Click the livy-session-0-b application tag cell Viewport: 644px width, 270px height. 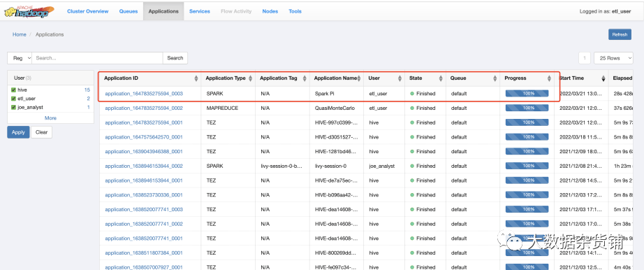coord(281,166)
